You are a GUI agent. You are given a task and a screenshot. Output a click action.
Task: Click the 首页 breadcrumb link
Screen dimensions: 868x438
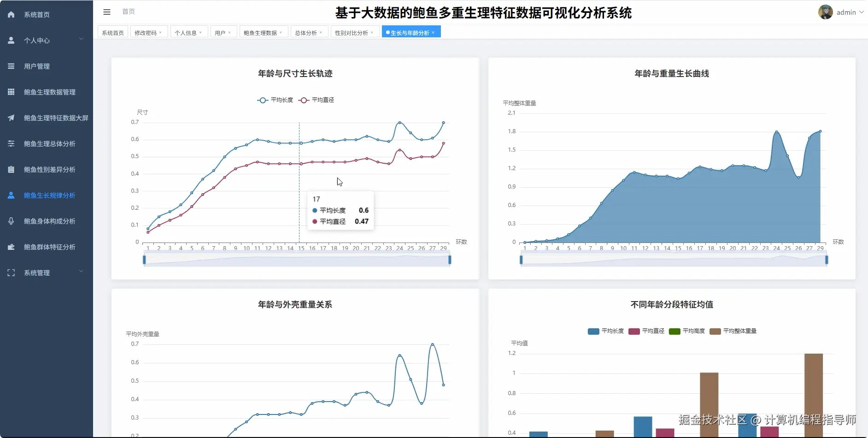129,12
